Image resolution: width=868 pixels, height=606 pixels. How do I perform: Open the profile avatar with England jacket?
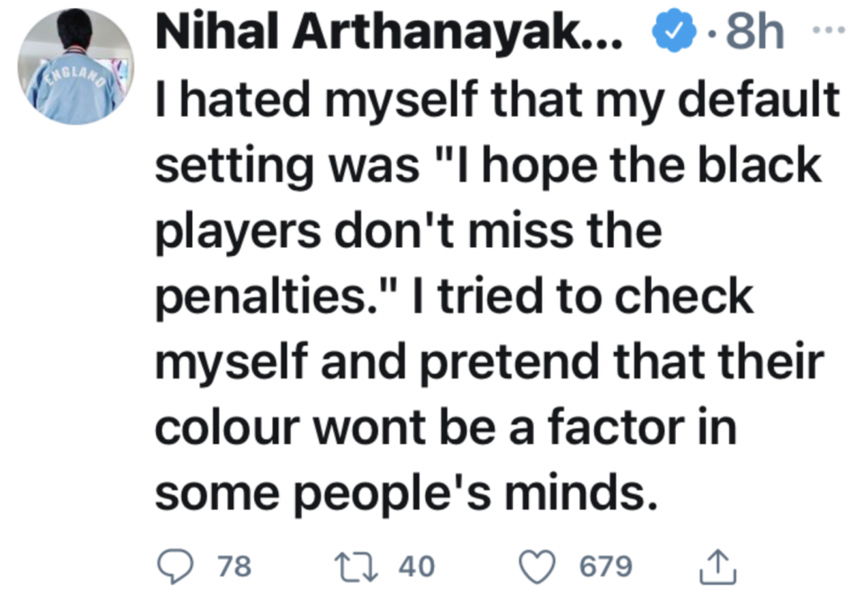point(76,67)
